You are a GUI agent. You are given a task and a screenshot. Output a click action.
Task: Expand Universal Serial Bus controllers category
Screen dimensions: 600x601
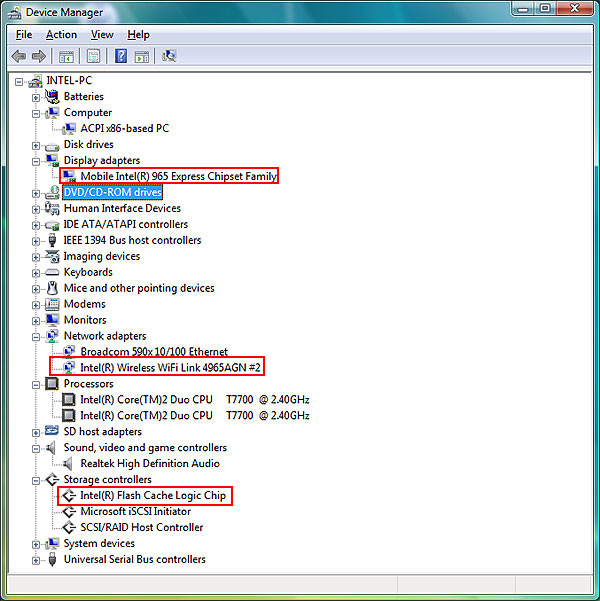36,560
